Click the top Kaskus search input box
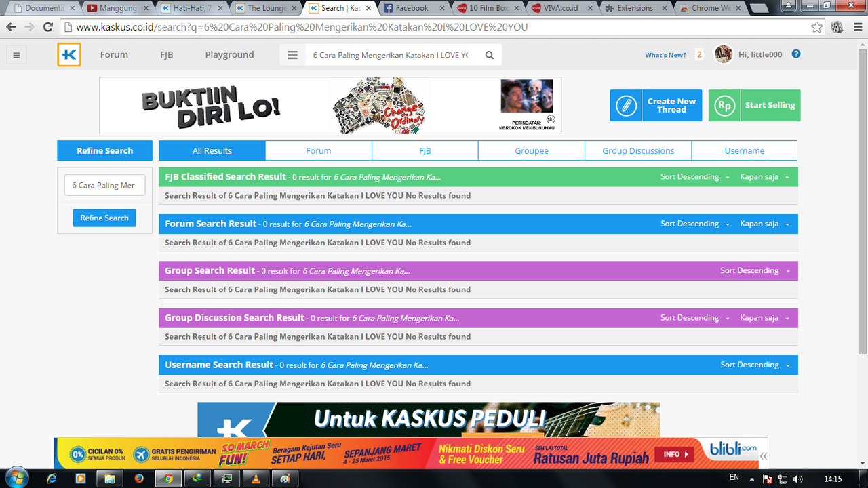The image size is (868, 488). 390,55
